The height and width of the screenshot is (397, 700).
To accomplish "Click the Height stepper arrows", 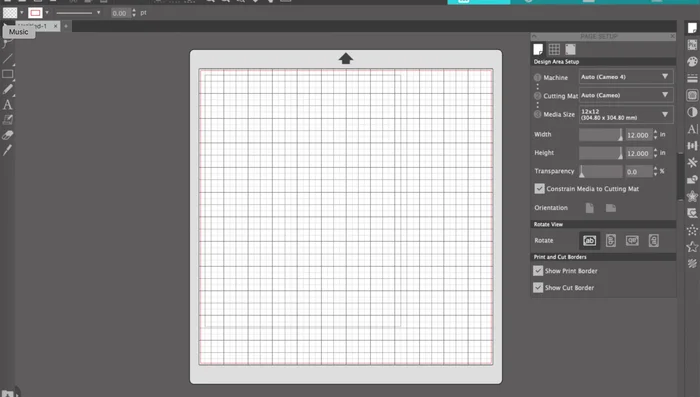I will 655,153.
